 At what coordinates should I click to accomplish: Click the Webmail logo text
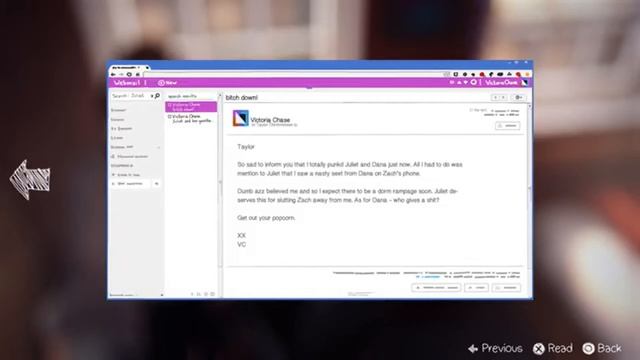127,83
